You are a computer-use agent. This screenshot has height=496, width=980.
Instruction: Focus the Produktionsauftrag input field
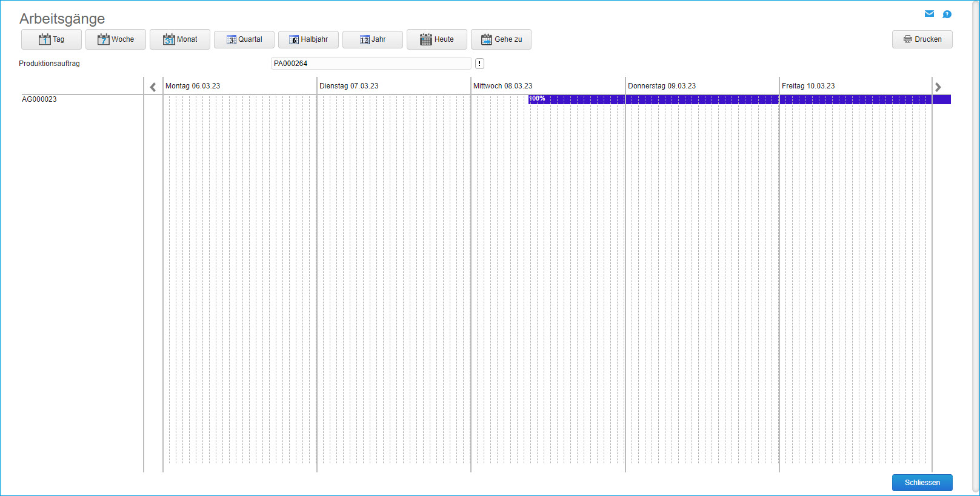[371, 64]
